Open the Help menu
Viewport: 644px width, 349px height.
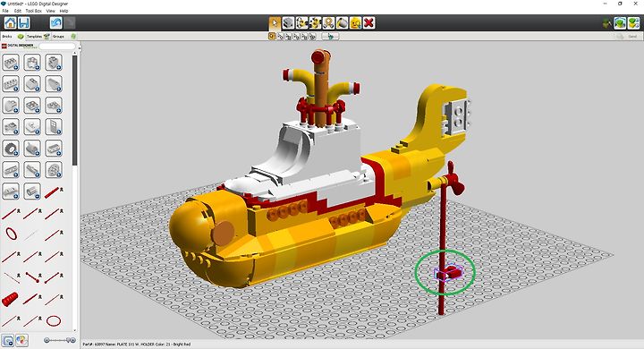point(64,11)
